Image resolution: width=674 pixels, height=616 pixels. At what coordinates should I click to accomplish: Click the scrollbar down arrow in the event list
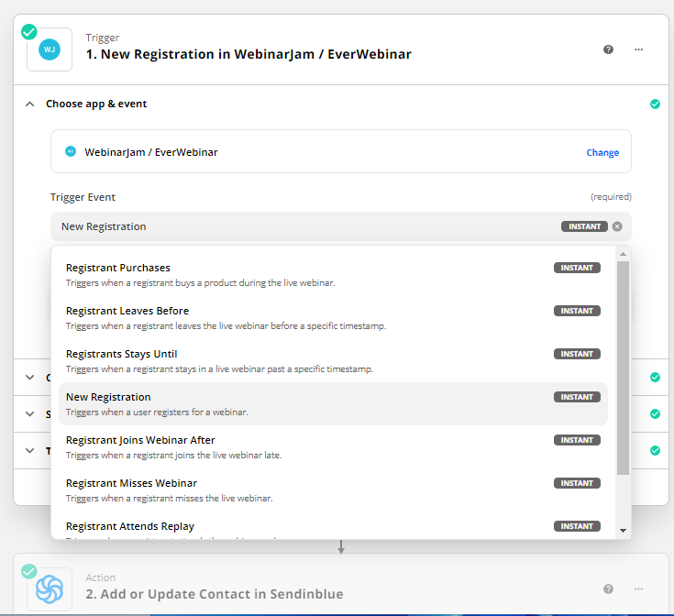623,531
